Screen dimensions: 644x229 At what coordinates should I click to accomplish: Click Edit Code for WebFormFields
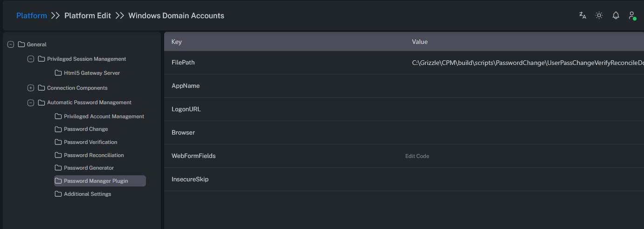[x=417, y=156]
